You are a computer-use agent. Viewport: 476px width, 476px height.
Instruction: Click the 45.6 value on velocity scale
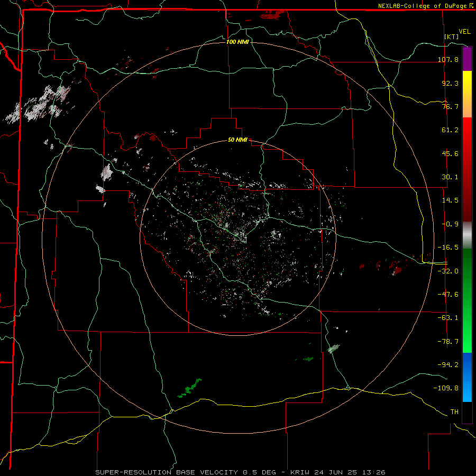[450, 153]
